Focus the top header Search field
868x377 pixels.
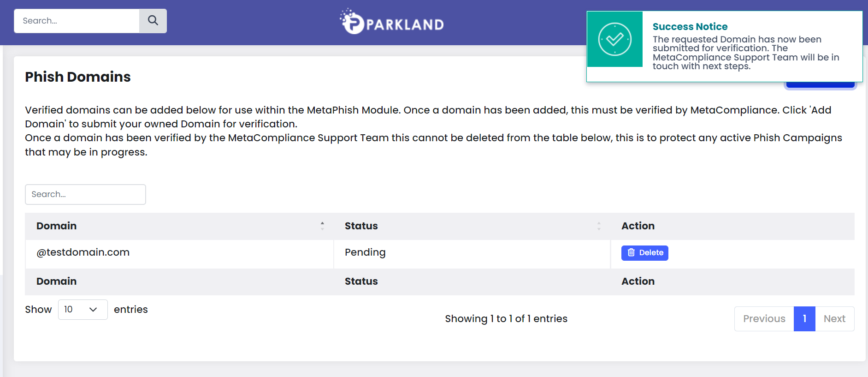point(77,21)
